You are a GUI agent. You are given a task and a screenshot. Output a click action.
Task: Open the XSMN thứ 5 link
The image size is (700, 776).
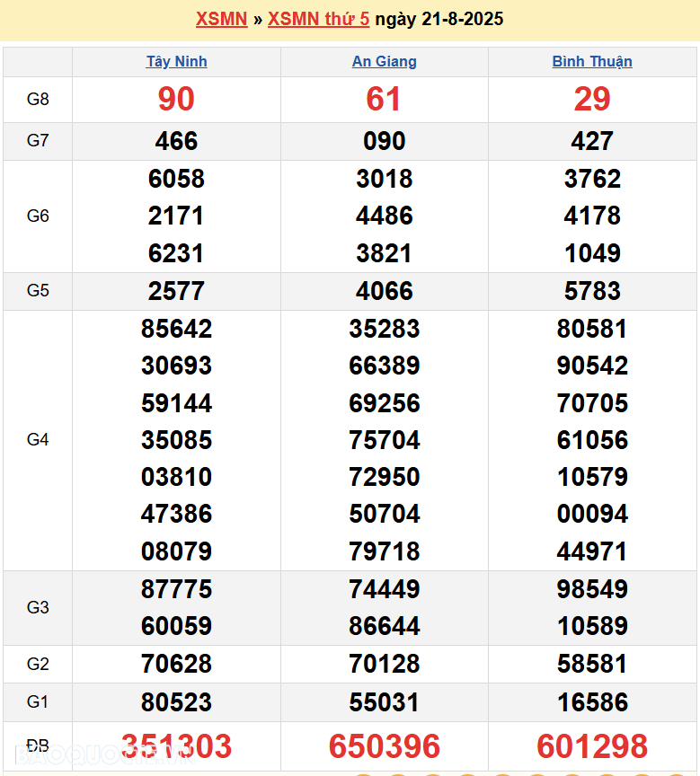click(x=318, y=19)
